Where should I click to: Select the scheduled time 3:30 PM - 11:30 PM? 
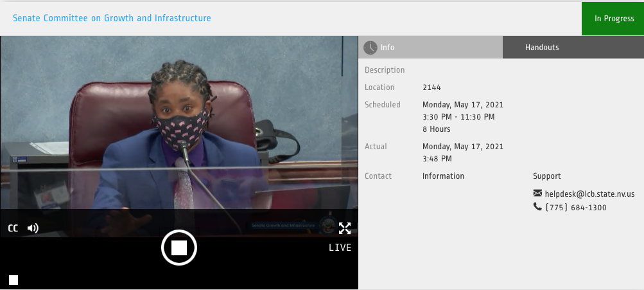click(458, 117)
